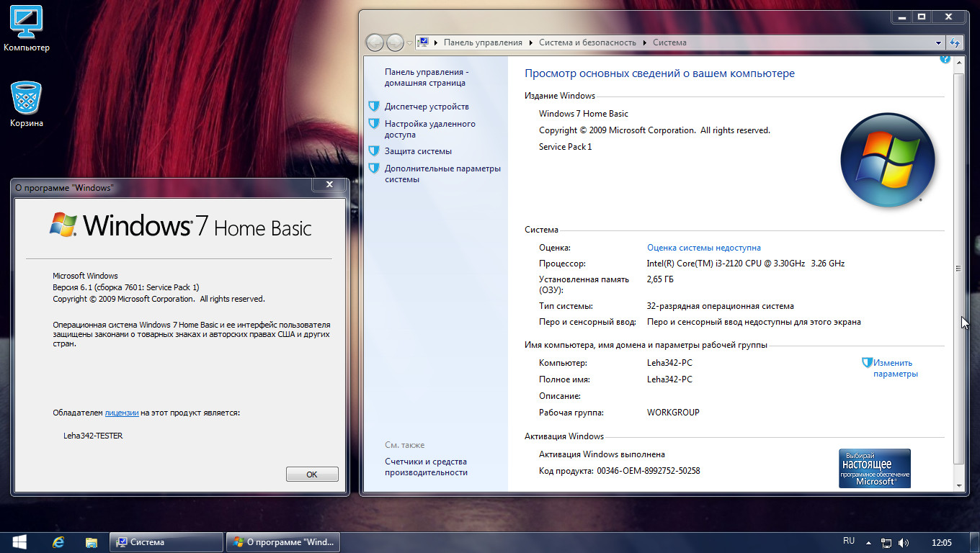Open Дополнительные параметры системы link
This screenshot has height=553, width=980.
tap(442, 174)
